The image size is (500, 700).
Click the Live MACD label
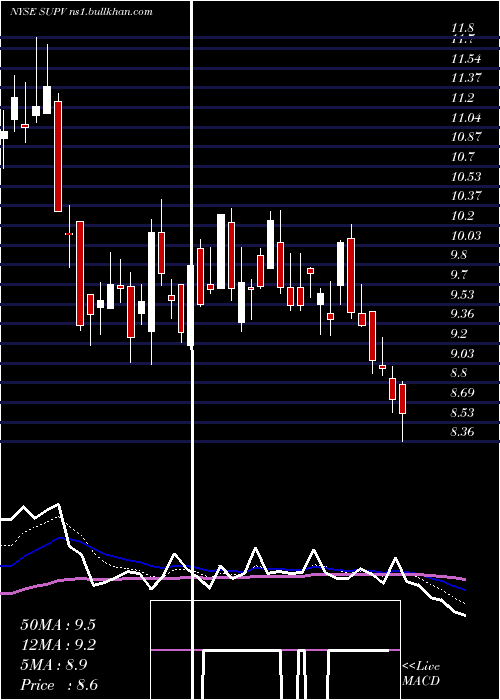(421, 673)
